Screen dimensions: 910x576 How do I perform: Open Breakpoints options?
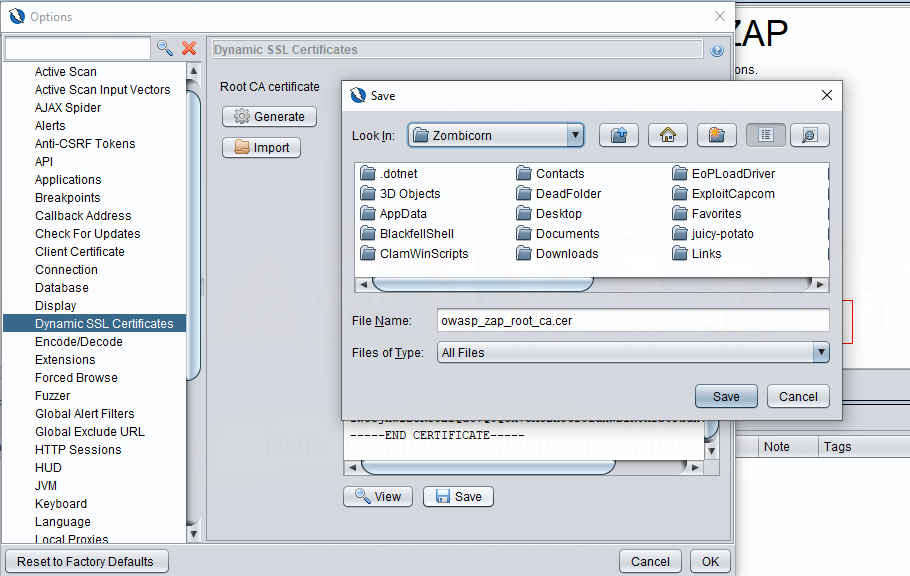tap(67, 198)
